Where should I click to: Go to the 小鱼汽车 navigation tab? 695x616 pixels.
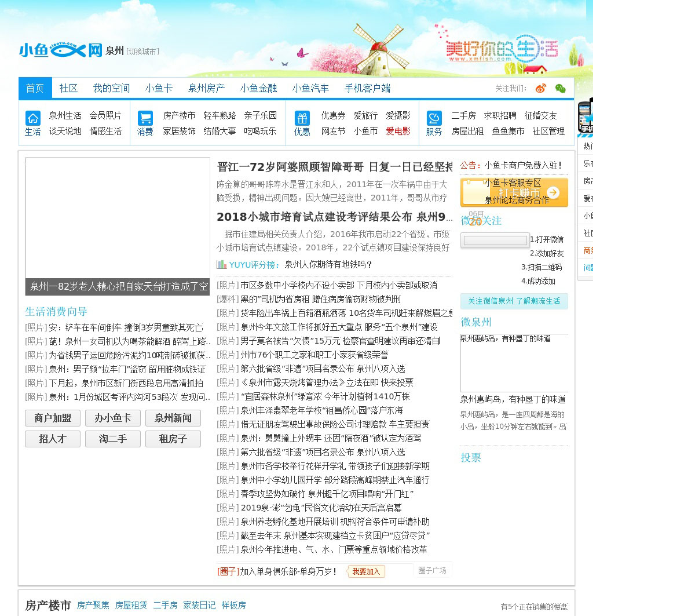click(x=310, y=88)
